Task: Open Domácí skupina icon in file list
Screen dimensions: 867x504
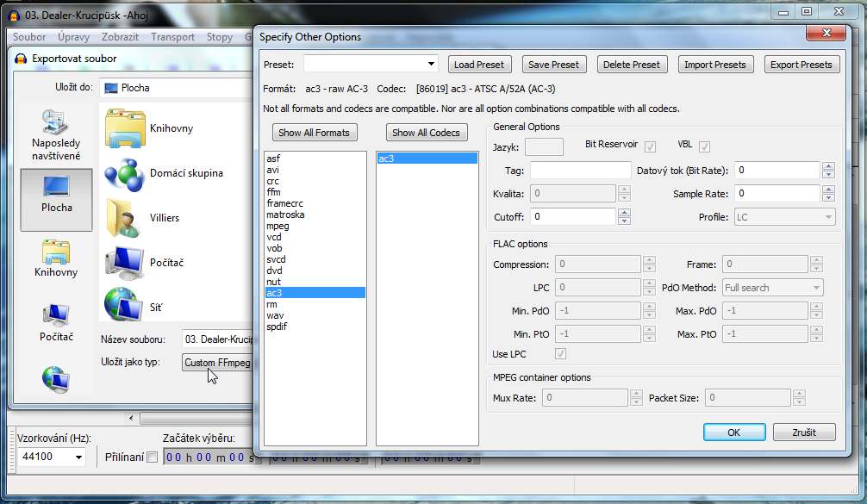Action: click(125, 173)
